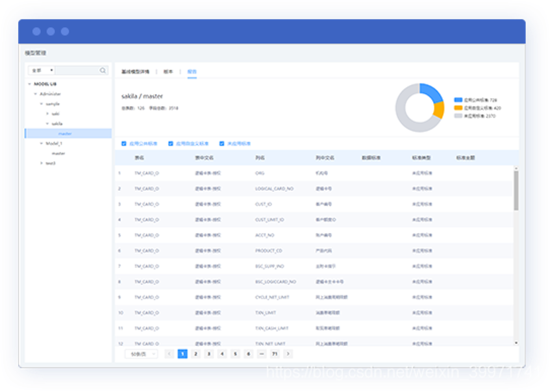Select page 4 in pagination
The image size is (550, 392).
pyautogui.click(x=221, y=354)
